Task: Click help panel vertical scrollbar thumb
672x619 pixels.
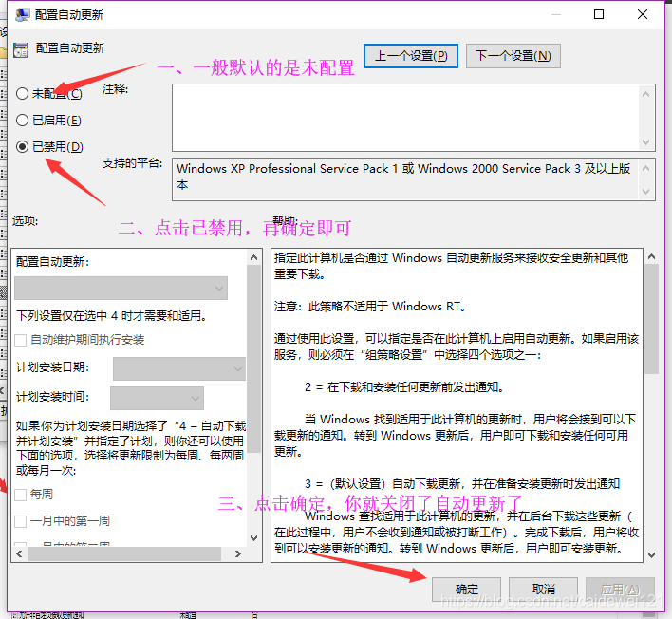Action: pyautogui.click(x=651, y=319)
